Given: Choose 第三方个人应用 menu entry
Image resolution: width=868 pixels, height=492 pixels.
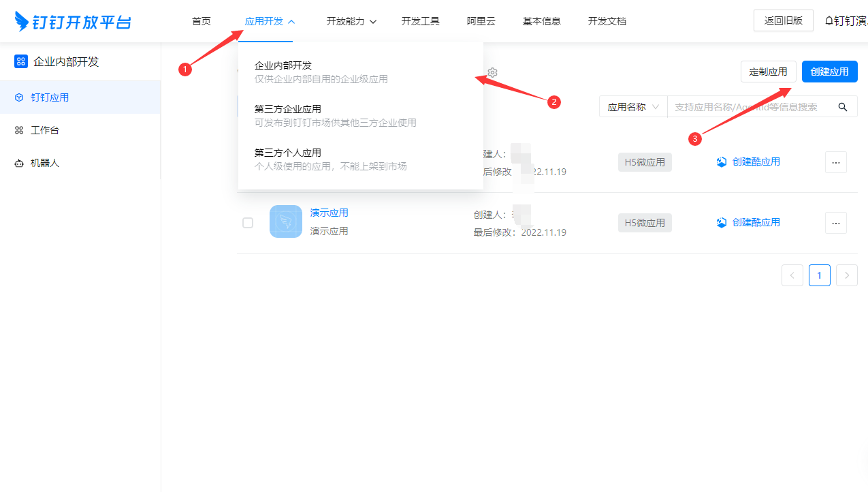Looking at the screenshot, I should (x=288, y=153).
